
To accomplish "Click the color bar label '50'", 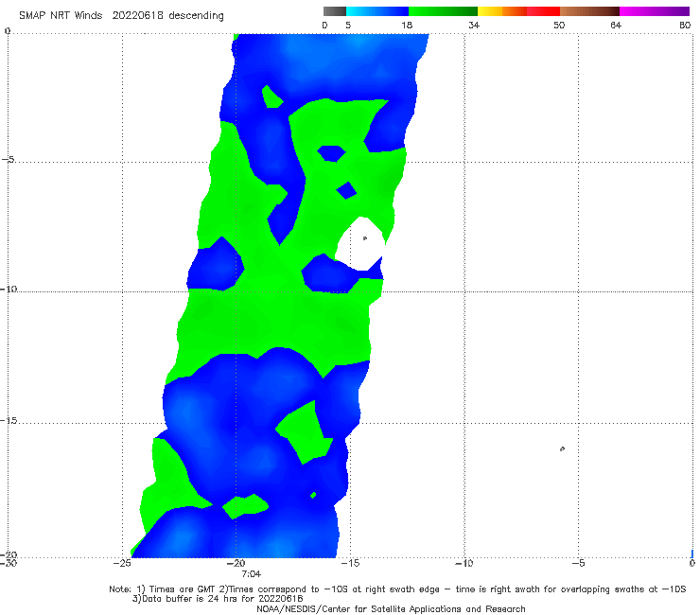I will click(559, 26).
